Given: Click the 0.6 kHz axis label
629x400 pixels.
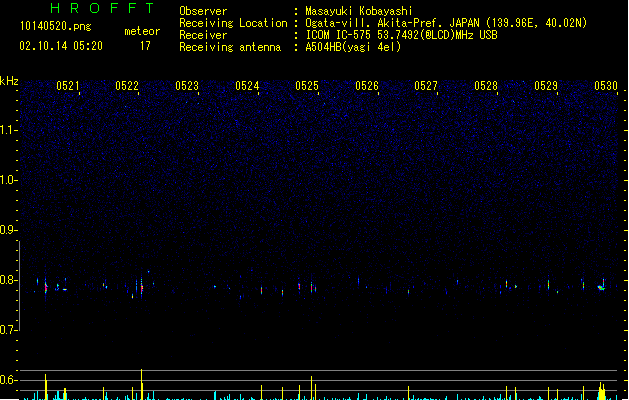Looking at the screenshot, I should pos(8,380).
